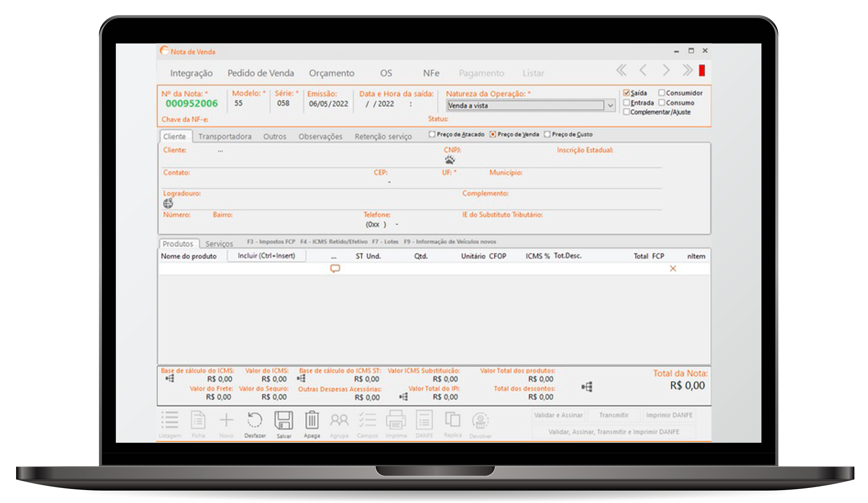Click Validar, Assinar, Transmitir e Imprimir DANFE
The height and width of the screenshot is (503, 868).
tap(614, 432)
